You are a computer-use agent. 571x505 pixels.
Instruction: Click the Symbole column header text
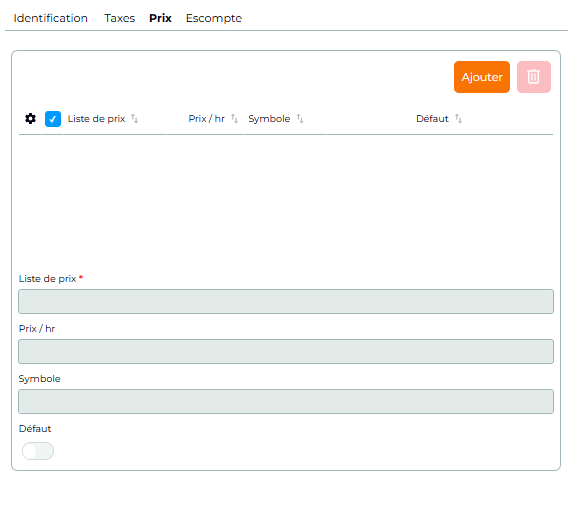coord(269,119)
